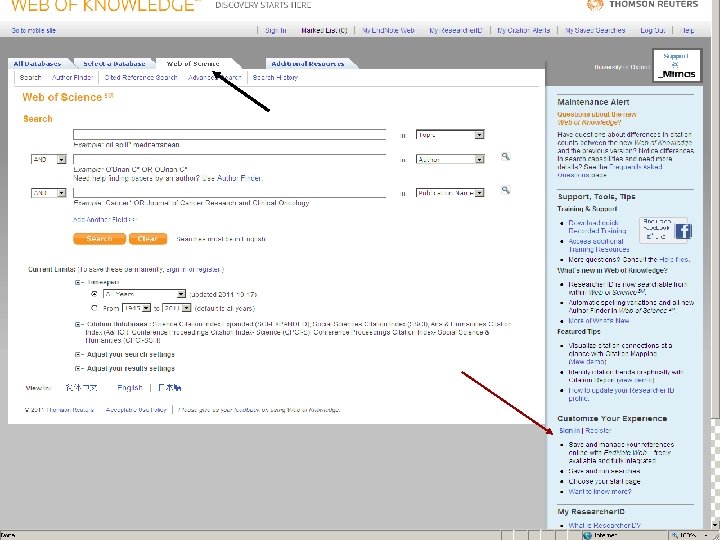Screen dimensions: 720x540
Task: Click the Go to mobile site link
Action: pyautogui.click(x=34, y=30)
